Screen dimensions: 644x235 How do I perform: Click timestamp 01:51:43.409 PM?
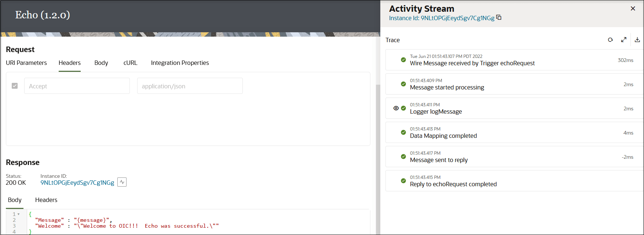[x=426, y=80]
